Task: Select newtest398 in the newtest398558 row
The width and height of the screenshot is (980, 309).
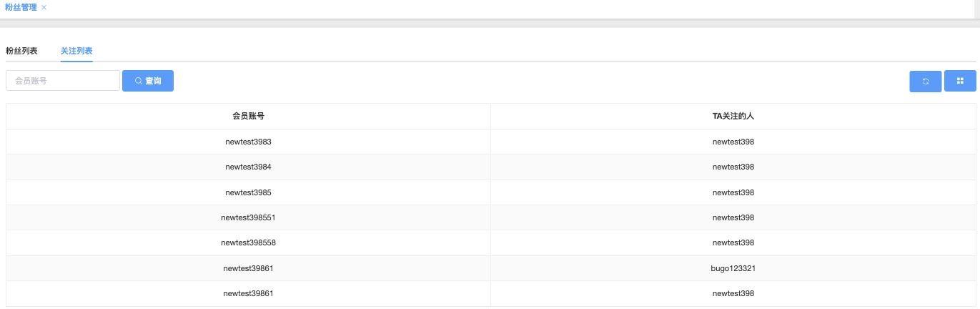Action: (x=733, y=242)
